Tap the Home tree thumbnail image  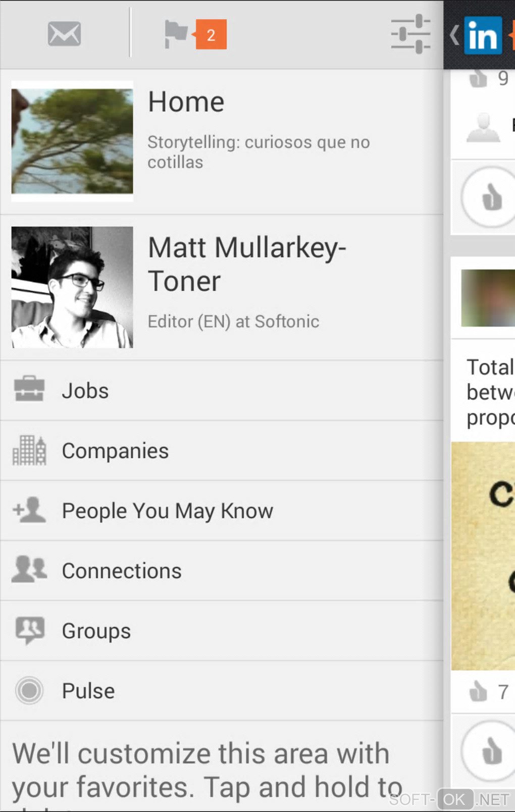click(72, 141)
